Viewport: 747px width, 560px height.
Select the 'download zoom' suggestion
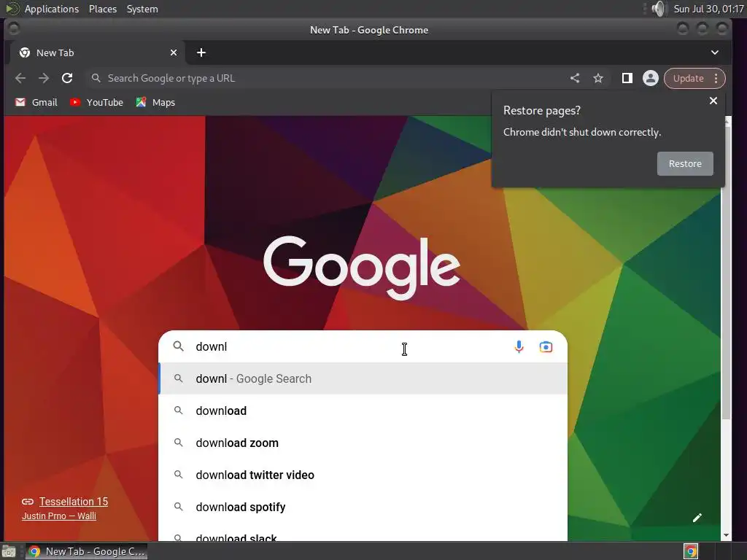pyautogui.click(x=363, y=443)
